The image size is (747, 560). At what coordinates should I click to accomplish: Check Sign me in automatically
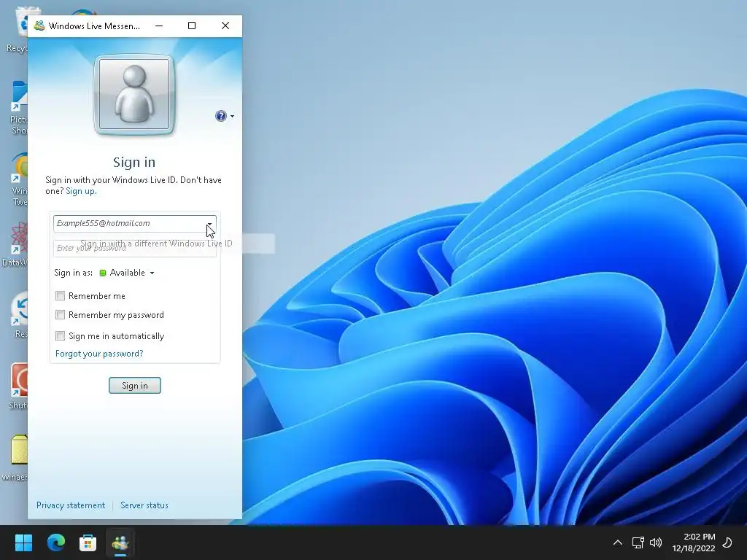pos(60,335)
